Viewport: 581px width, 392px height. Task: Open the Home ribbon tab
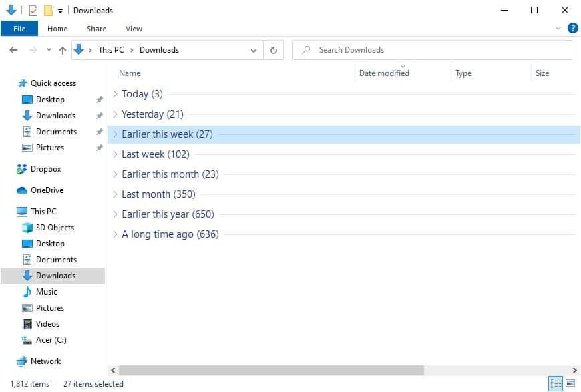pyautogui.click(x=57, y=29)
